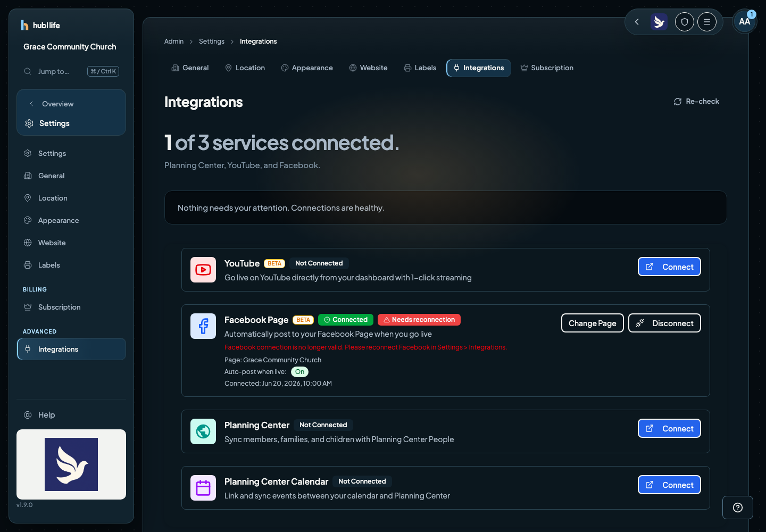Click the YouTube integration icon
The width and height of the screenshot is (766, 532).
point(203,270)
